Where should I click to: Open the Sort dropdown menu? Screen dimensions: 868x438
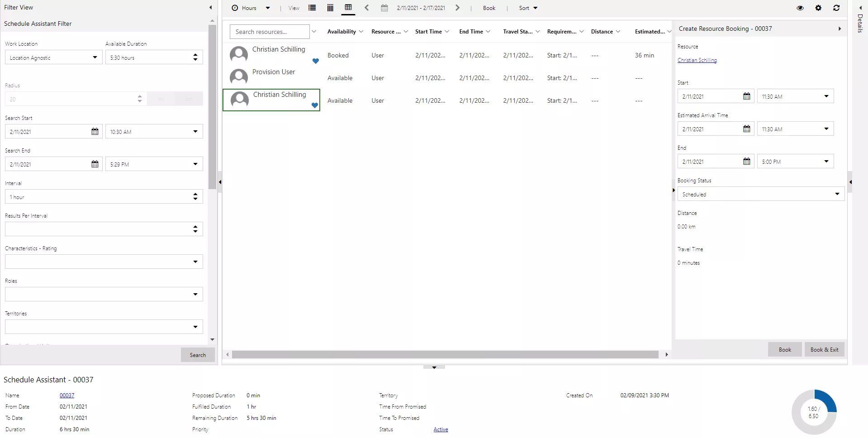528,8
